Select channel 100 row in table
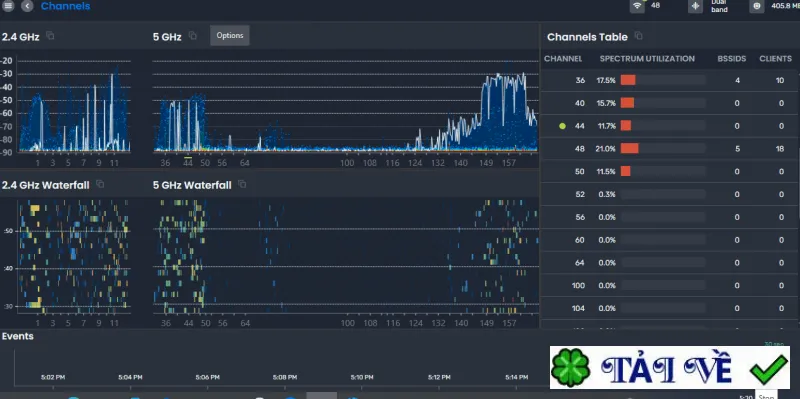Image resolution: width=800 pixels, height=399 pixels. point(668,286)
